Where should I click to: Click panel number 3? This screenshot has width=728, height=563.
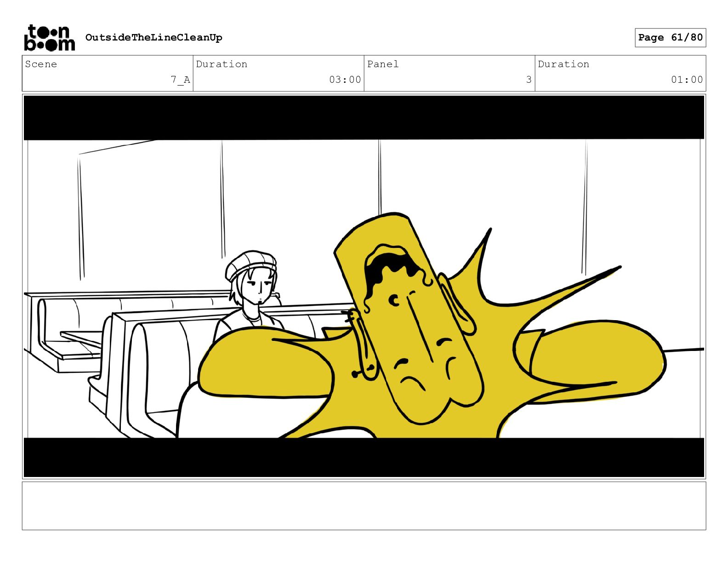(x=529, y=80)
